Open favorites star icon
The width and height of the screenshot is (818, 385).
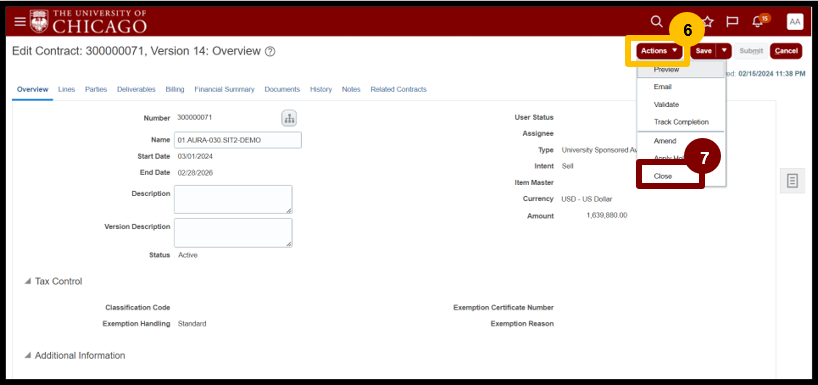point(707,21)
